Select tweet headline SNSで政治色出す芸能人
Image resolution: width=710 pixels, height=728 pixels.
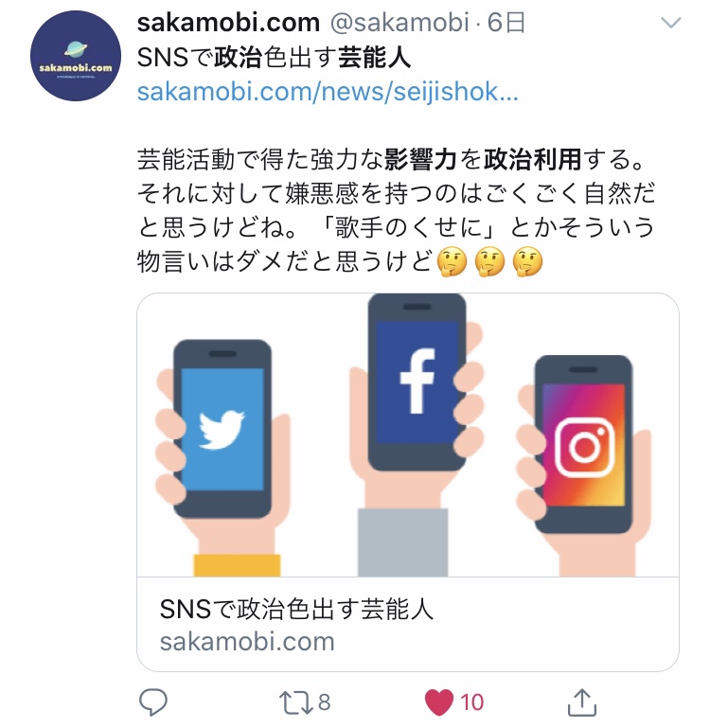(274, 58)
